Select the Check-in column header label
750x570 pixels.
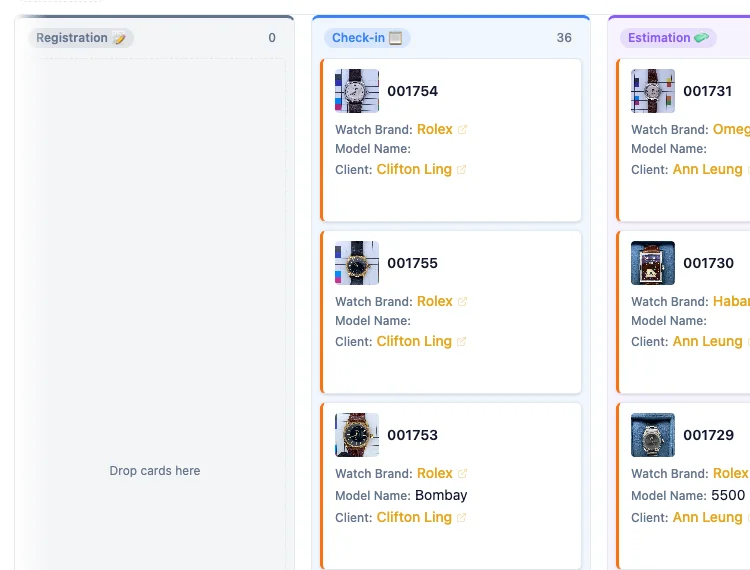pos(367,38)
